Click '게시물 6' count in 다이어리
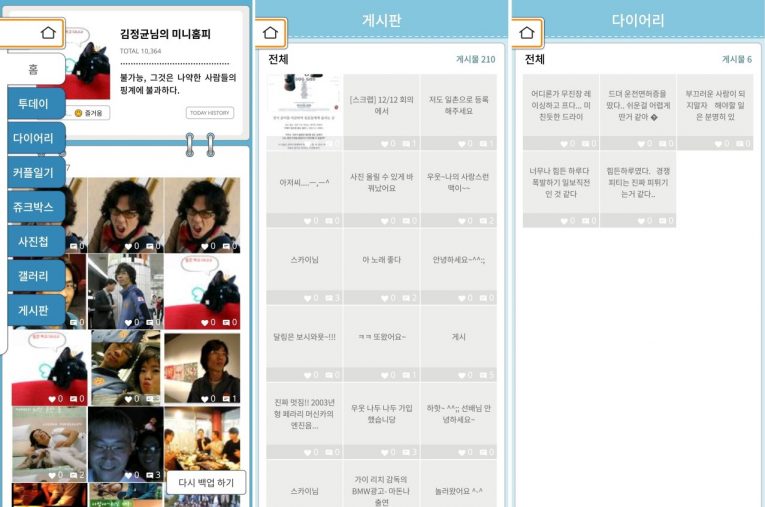This screenshot has height=507, width=765. pos(737,59)
